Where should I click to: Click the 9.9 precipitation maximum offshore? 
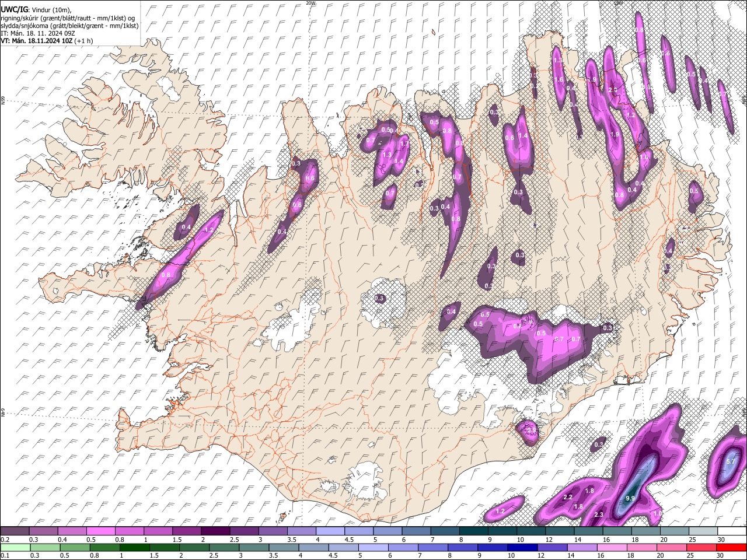click(630, 498)
